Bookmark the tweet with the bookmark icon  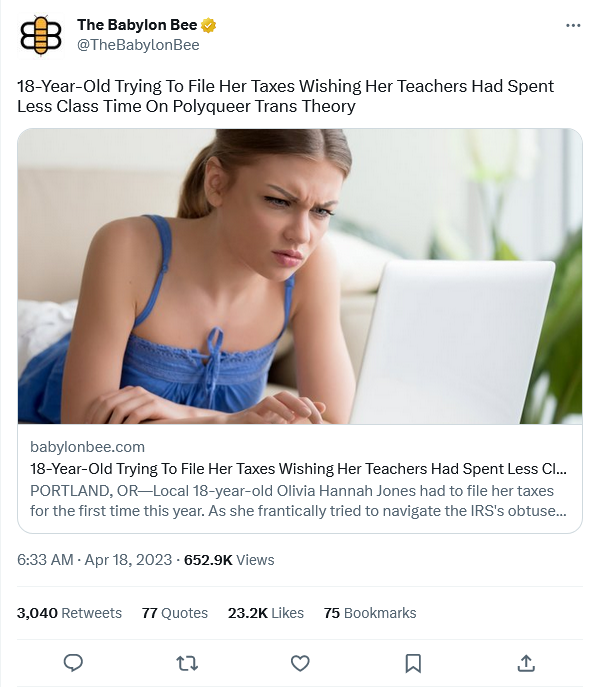pos(413,663)
